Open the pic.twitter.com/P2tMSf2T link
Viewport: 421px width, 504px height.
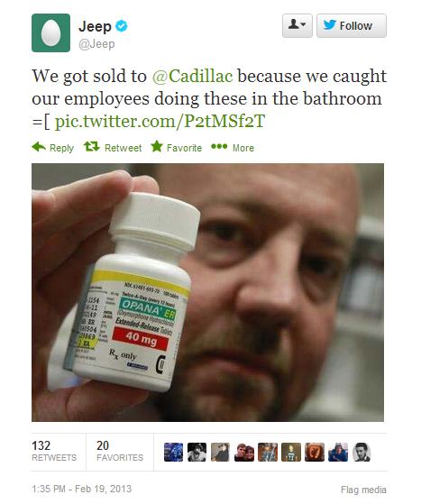pos(160,121)
